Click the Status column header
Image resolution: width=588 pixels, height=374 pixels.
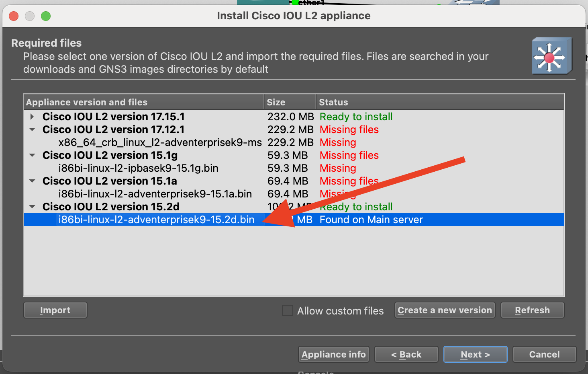tap(440, 102)
